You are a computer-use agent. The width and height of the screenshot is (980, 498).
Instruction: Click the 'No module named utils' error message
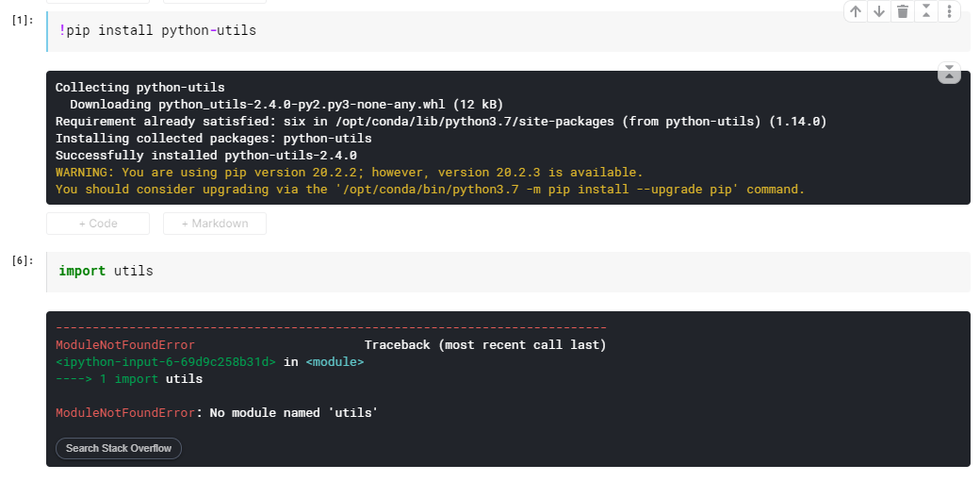293,413
